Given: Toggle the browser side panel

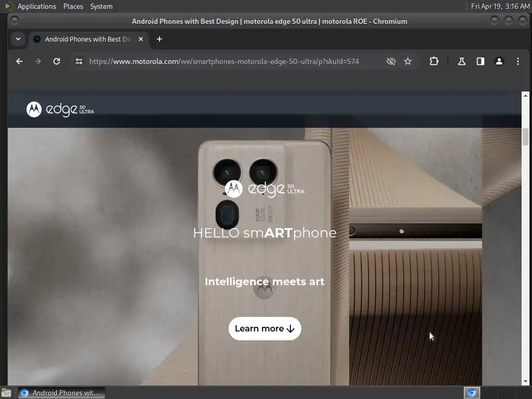Looking at the screenshot, I should click(x=481, y=61).
